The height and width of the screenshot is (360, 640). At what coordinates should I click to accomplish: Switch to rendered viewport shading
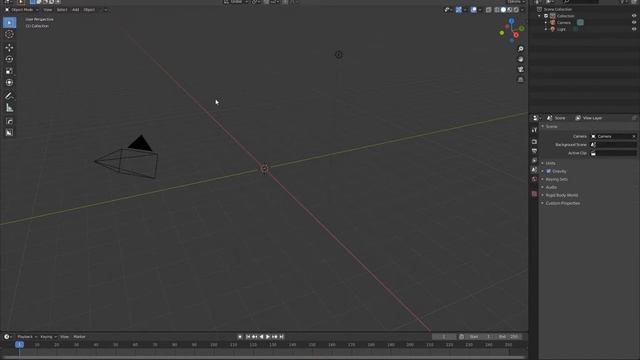516,10
